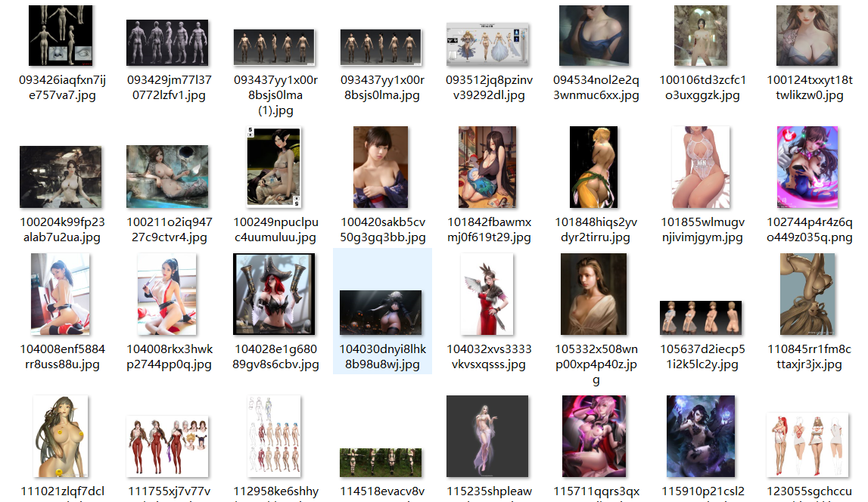Click the file name 094534nol2e2q3wnmuc6xx.jpg
This screenshot has width=868, height=502.
[x=596, y=88]
